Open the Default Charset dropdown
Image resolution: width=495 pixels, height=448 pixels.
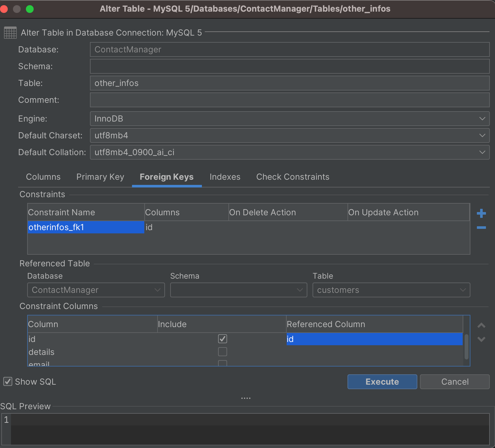(482, 135)
